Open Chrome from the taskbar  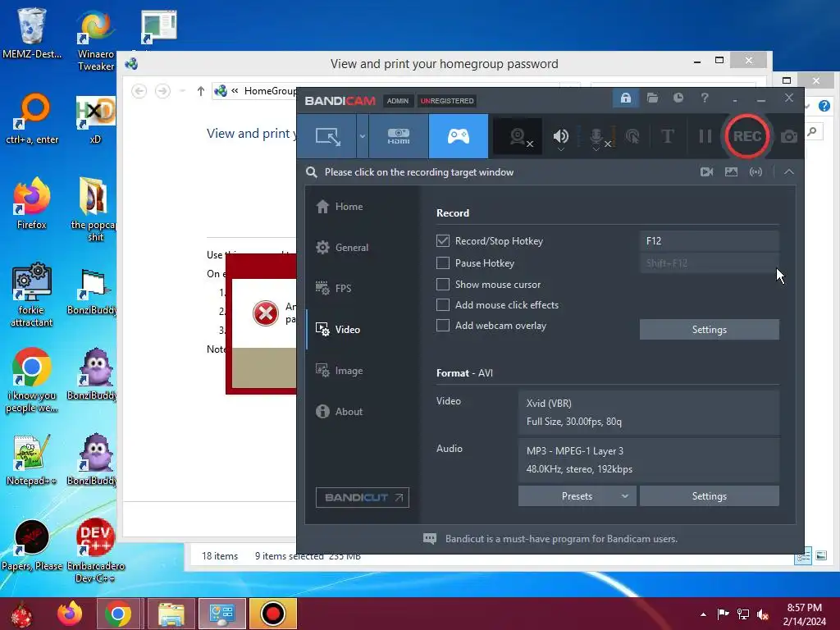click(x=118, y=614)
